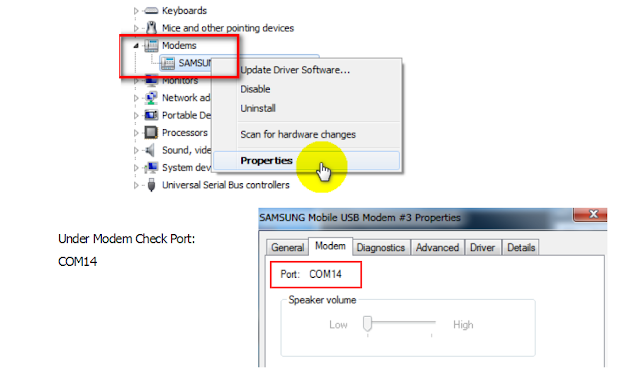The image size is (640, 378).
Task: Open Properties from the context menu
Action: [x=307, y=160]
